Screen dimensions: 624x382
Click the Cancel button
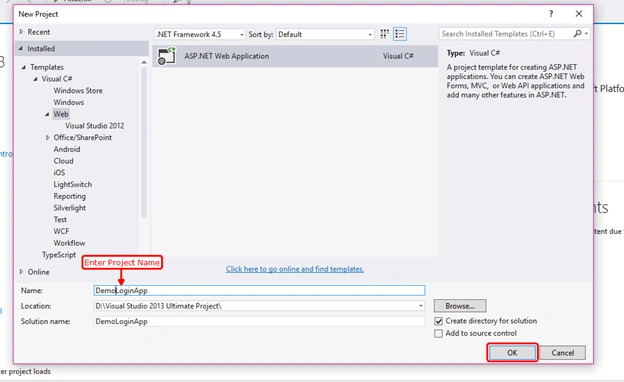[563, 353]
